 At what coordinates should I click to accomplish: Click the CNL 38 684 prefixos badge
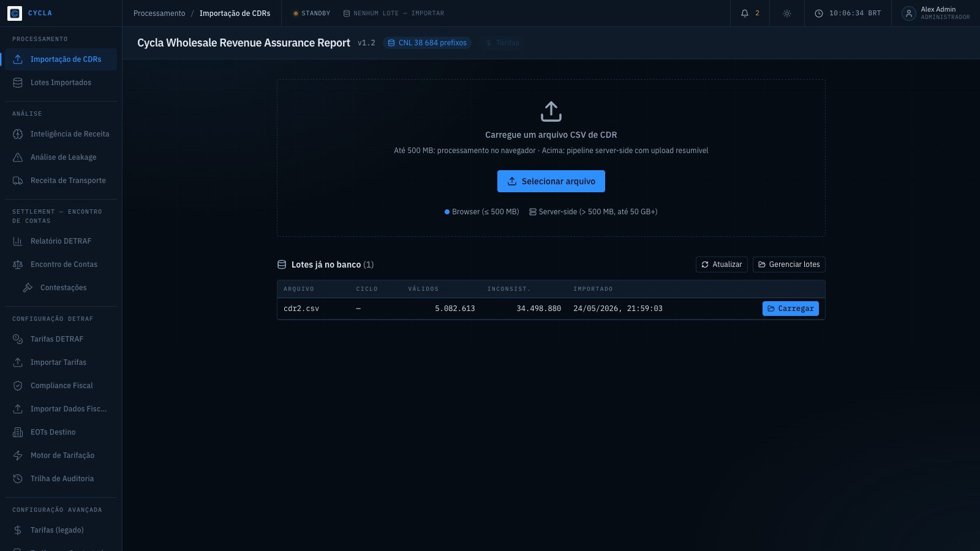(427, 43)
